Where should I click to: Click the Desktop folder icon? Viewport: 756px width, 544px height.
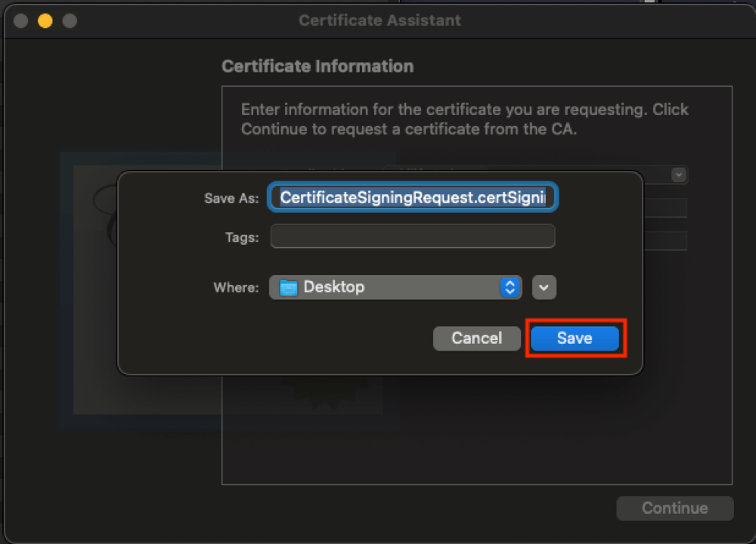tap(289, 288)
